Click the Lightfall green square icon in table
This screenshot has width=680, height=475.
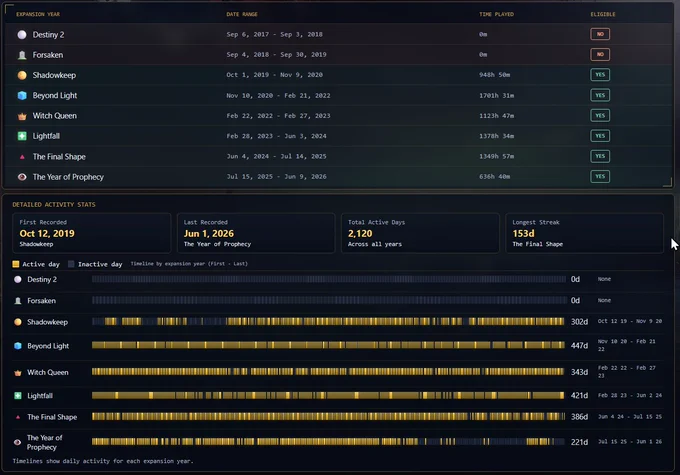click(22, 136)
